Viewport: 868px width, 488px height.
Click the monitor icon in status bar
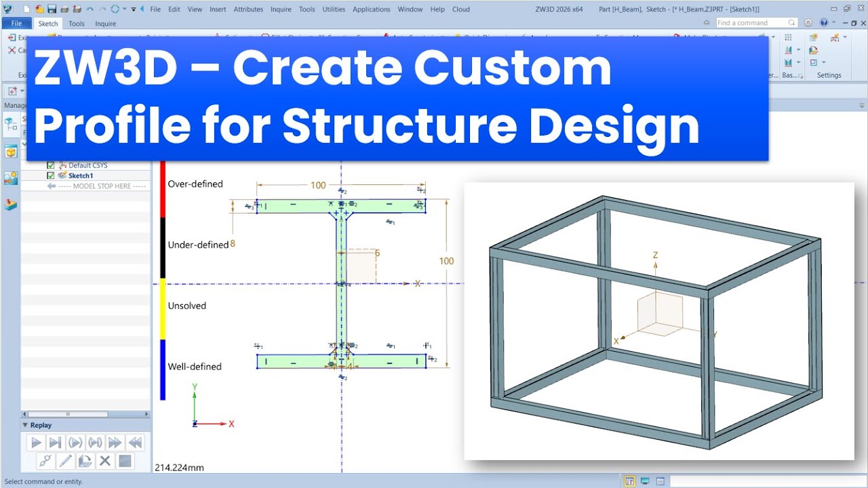645,481
